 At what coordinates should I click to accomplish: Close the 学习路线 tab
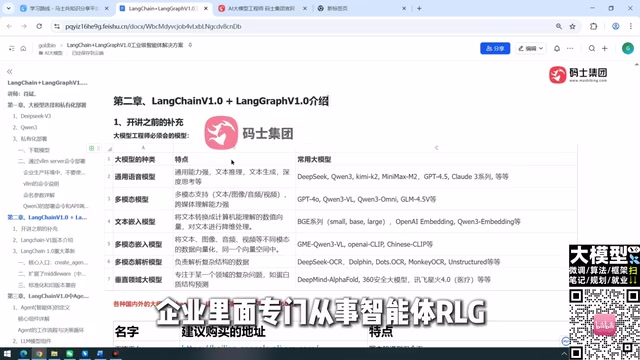pyautogui.click(x=107, y=8)
